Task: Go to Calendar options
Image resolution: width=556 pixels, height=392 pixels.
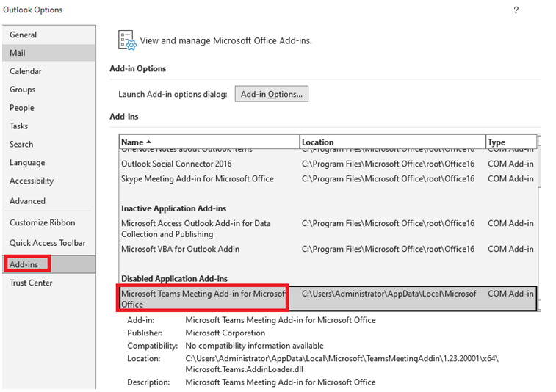Action: 48,71
